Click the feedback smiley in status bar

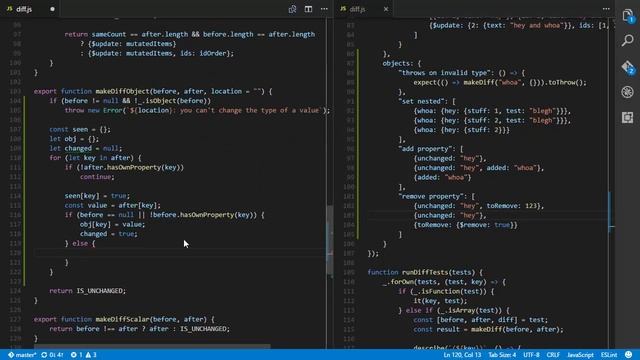pyautogui.click(x=629, y=355)
